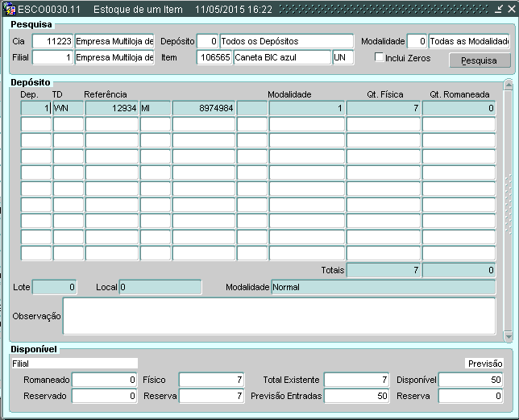
Task: Click the Filial code field showing 1
Action: (x=52, y=57)
